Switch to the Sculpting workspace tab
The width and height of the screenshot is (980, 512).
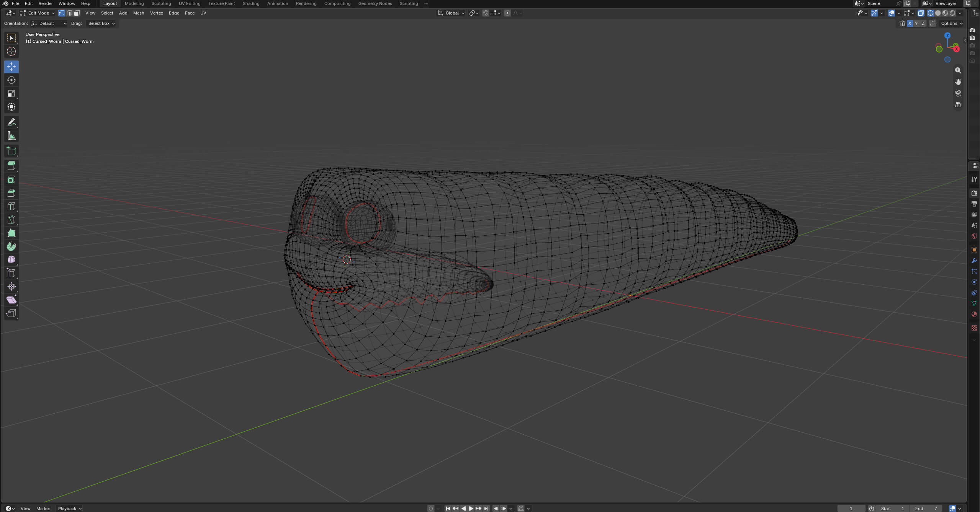(x=161, y=3)
